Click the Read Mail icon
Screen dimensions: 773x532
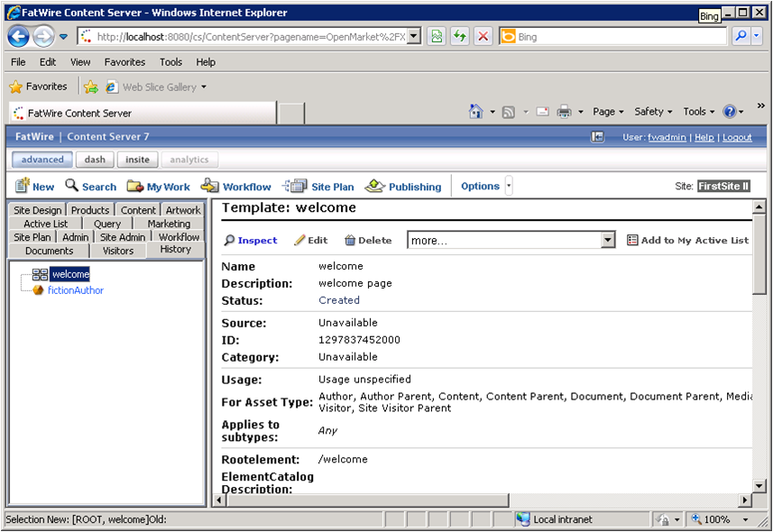[542, 112]
